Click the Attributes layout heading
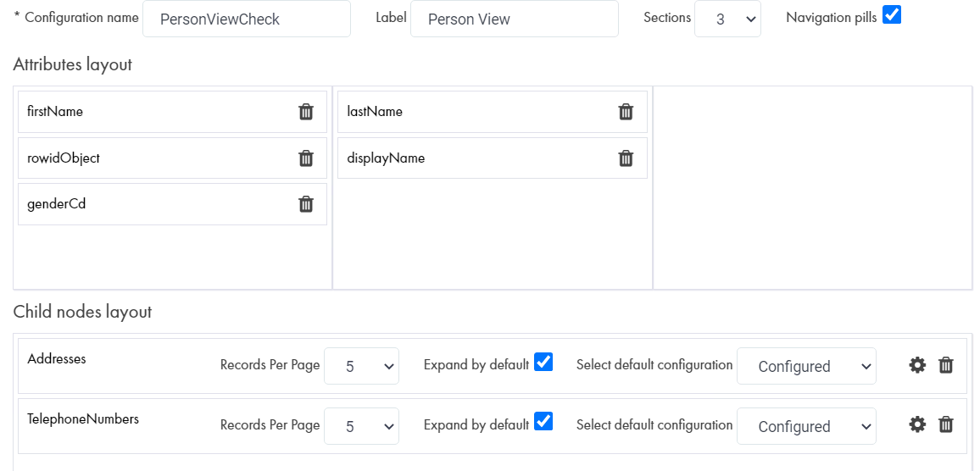 [x=73, y=65]
